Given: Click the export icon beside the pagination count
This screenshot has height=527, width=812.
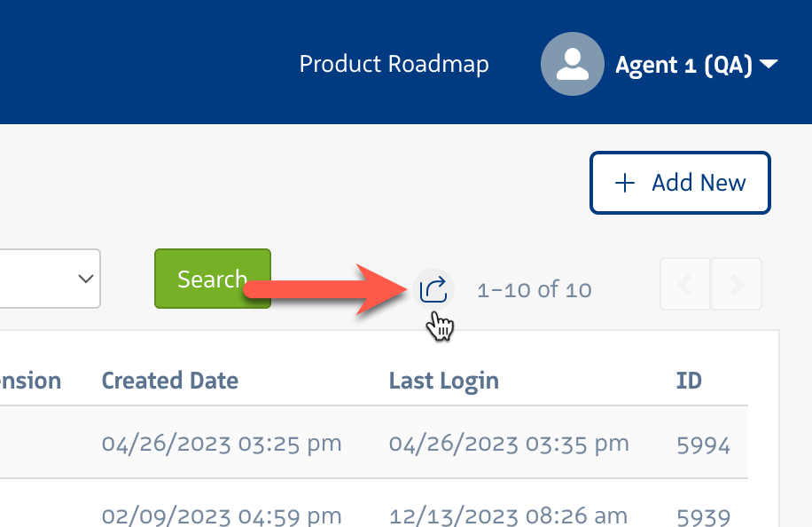Looking at the screenshot, I should point(433,289).
